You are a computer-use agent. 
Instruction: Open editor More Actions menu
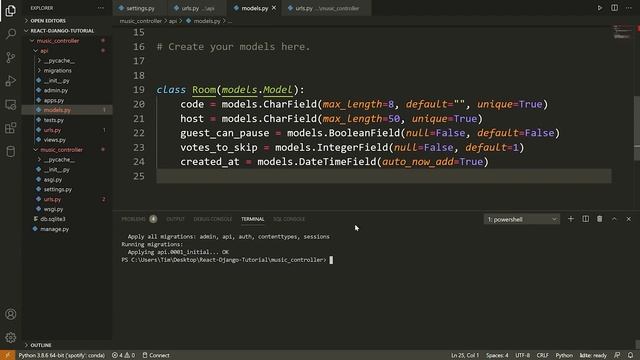pos(629,8)
